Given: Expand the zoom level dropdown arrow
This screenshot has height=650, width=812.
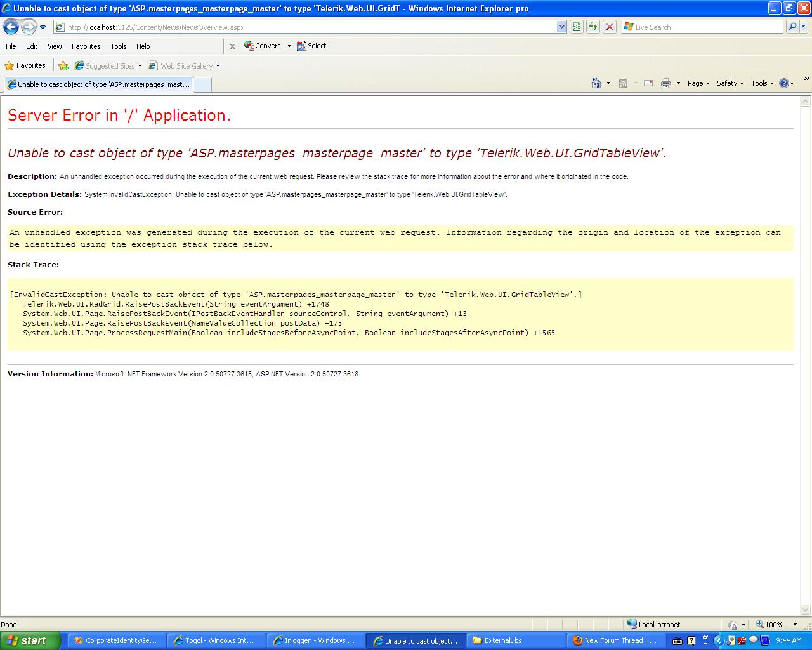Looking at the screenshot, I should coord(796,625).
